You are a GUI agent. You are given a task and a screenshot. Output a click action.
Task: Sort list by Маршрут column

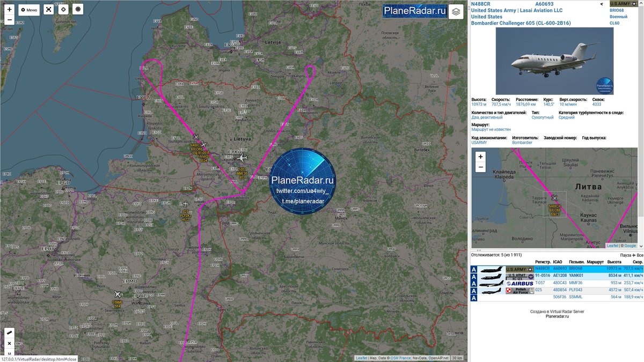[x=595, y=262]
